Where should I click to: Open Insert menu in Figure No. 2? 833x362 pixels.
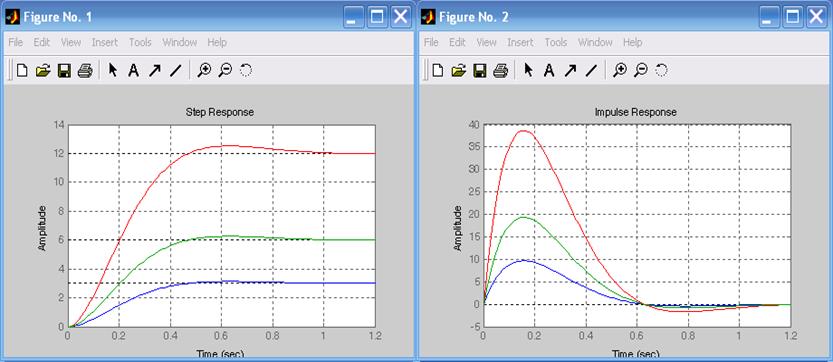(520, 42)
